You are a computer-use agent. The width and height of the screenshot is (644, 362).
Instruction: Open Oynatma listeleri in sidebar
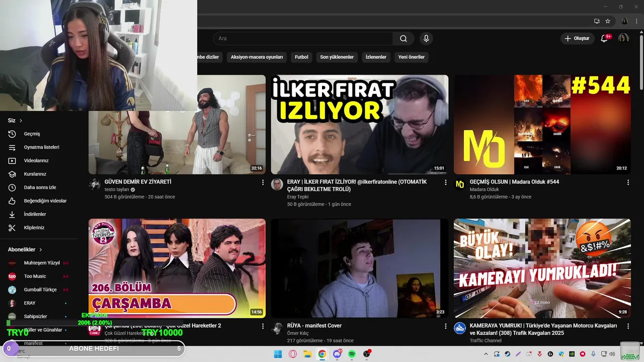point(39,147)
